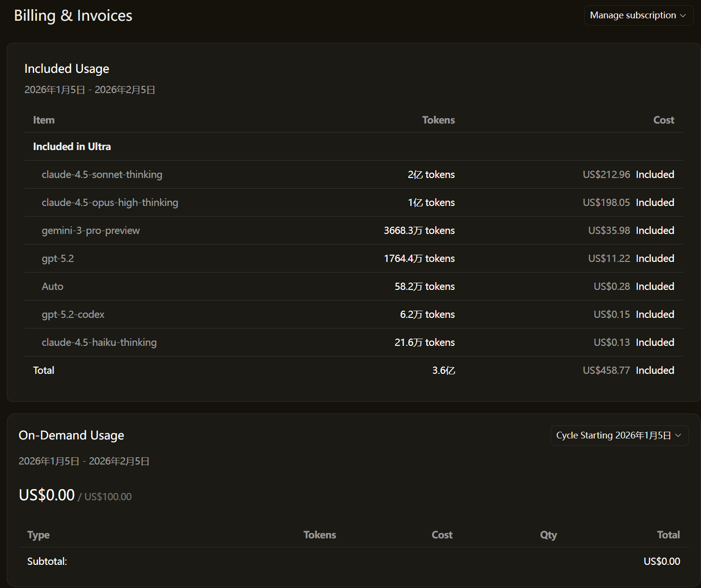
Task: Click the gpt-5.2 usage row
Action: coord(58,259)
